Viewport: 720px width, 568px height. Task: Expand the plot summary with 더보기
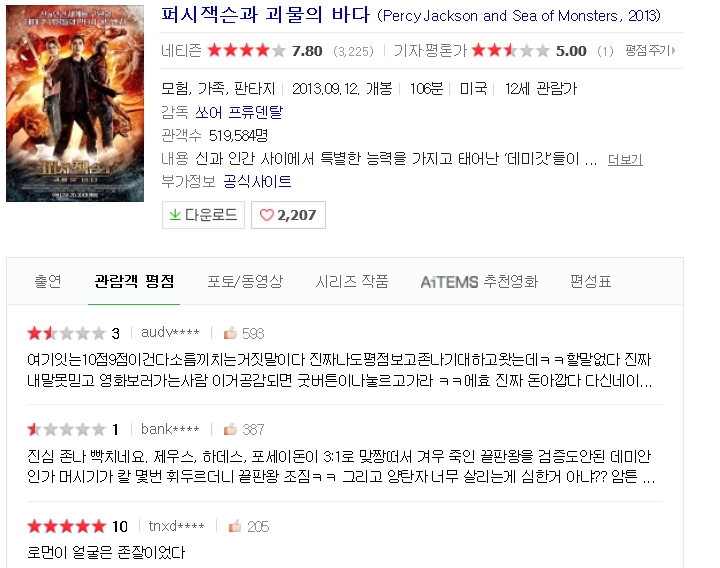tap(625, 160)
